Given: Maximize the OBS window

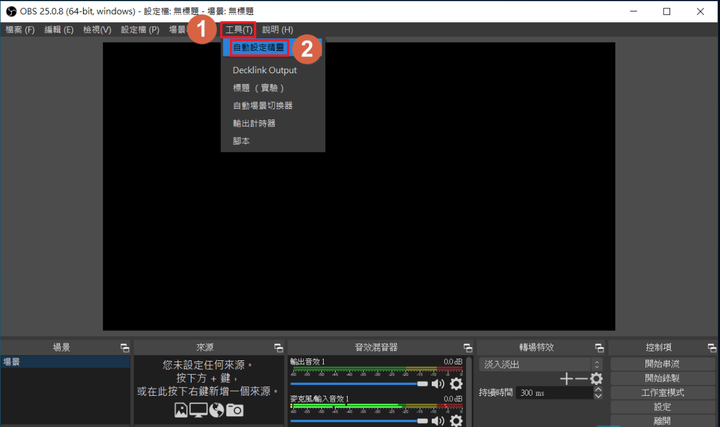Looking at the screenshot, I should (x=667, y=11).
